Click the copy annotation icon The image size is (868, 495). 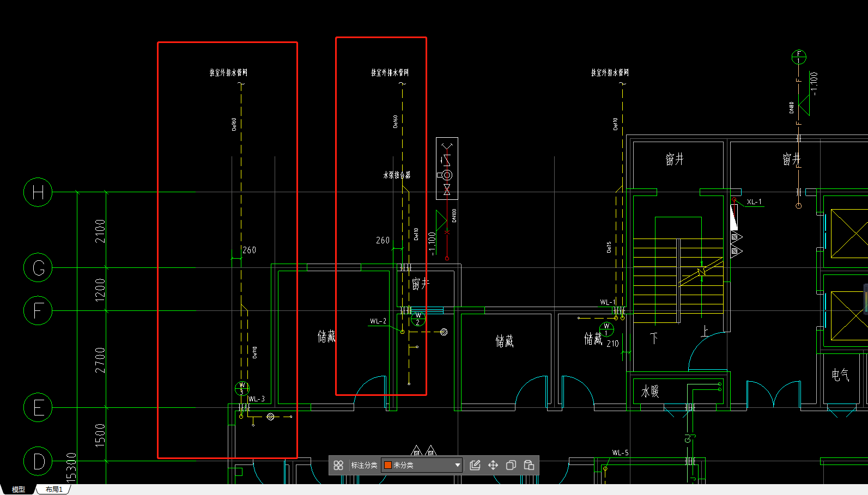[x=511, y=465]
